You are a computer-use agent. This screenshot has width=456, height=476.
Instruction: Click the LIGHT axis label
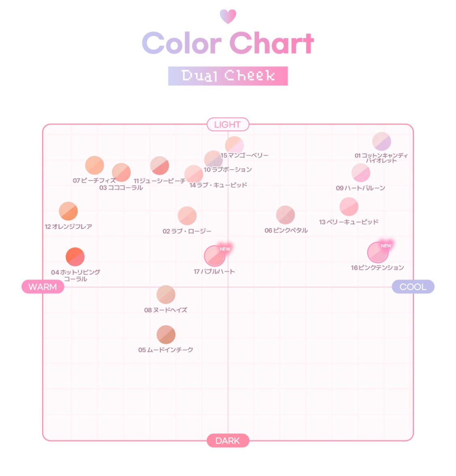coord(227,125)
